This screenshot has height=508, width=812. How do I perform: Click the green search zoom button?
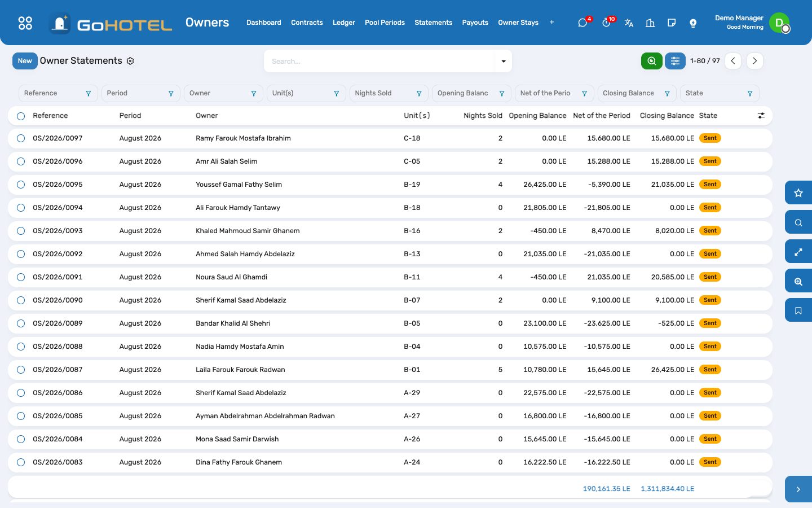pos(652,61)
